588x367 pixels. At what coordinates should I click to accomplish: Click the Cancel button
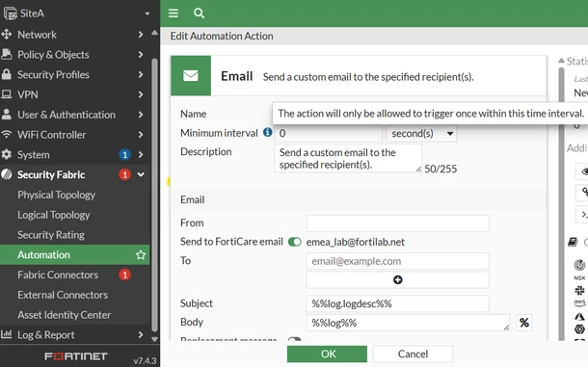[x=413, y=354]
